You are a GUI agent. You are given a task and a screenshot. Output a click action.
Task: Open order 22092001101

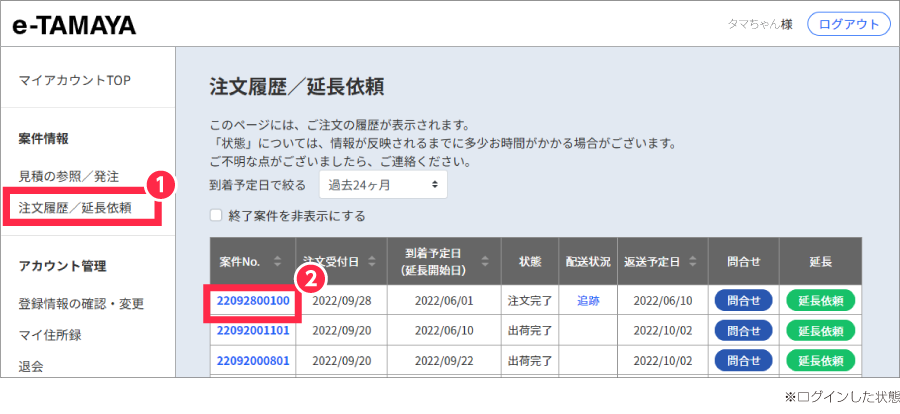coord(253,330)
